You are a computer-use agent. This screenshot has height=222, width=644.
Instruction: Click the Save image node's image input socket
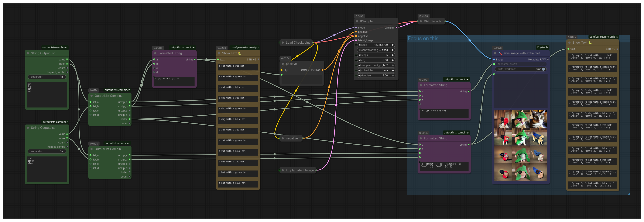click(494, 60)
